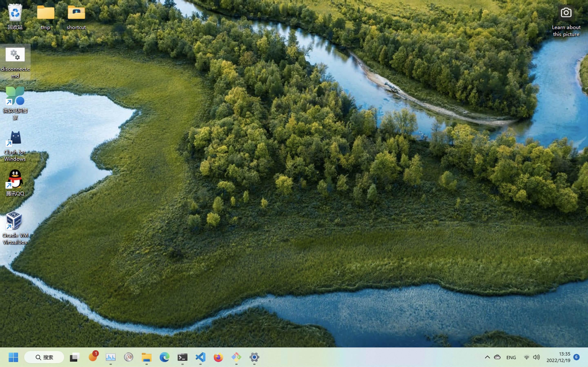Open Microsoft Edge in the taskbar
Viewport: 588px width, 367px height.
[164, 357]
